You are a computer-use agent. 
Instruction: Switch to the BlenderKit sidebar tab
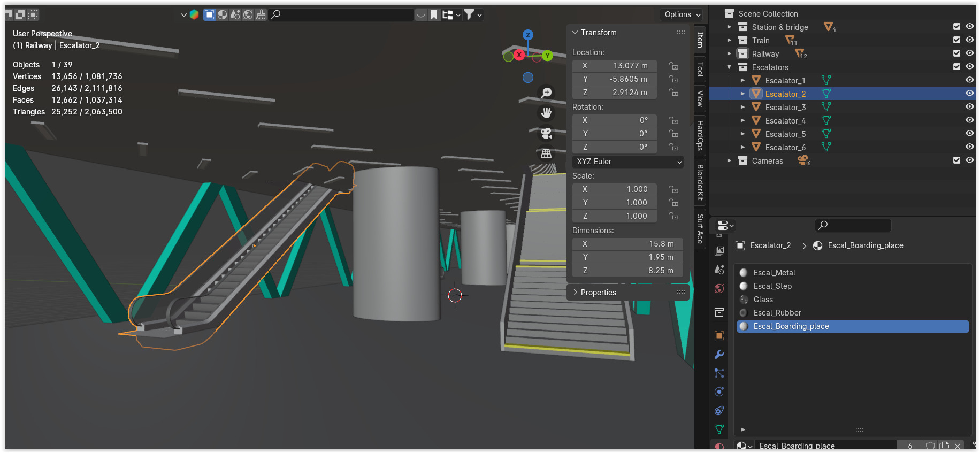click(x=700, y=182)
